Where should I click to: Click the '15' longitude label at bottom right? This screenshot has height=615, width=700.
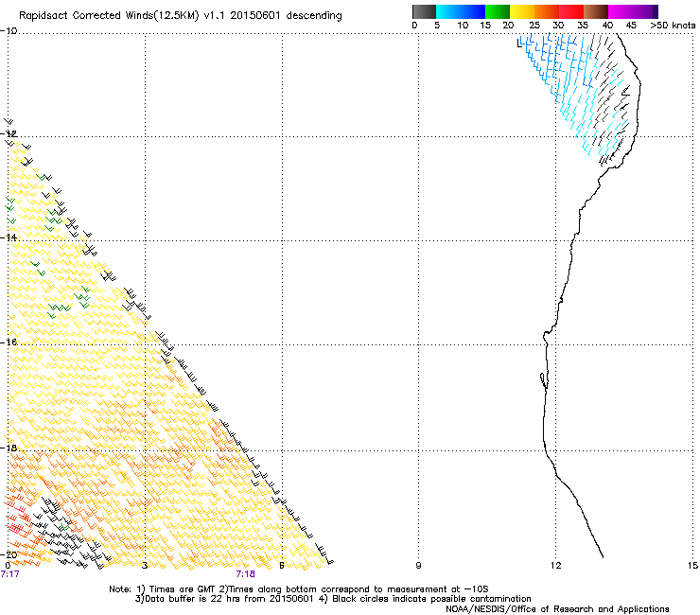tap(692, 566)
